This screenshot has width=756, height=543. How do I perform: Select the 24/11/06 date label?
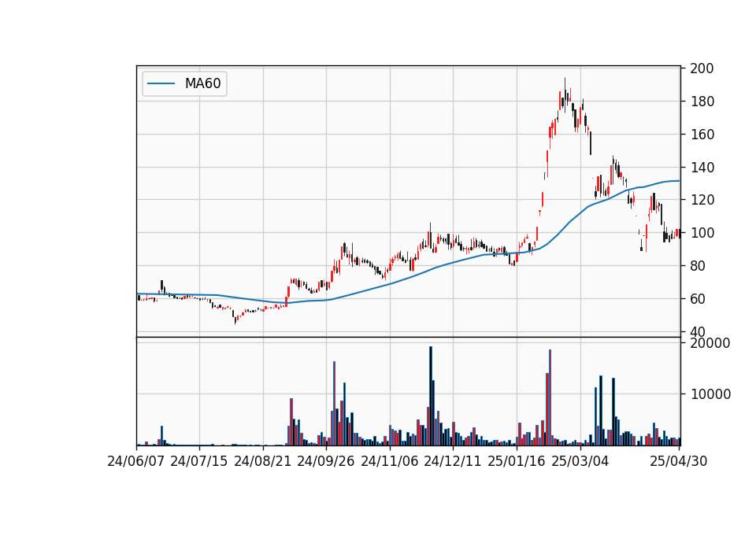pyautogui.click(x=390, y=461)
